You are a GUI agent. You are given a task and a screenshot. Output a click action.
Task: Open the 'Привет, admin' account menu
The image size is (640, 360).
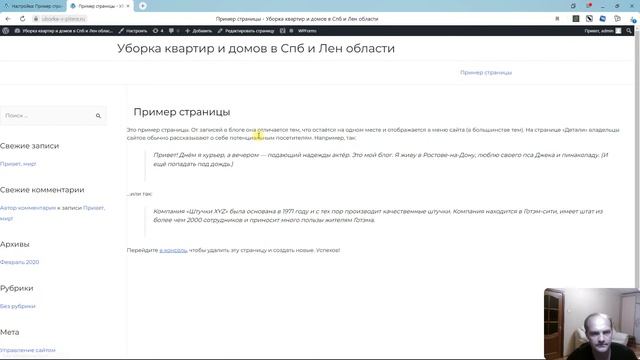pos(602,31)
